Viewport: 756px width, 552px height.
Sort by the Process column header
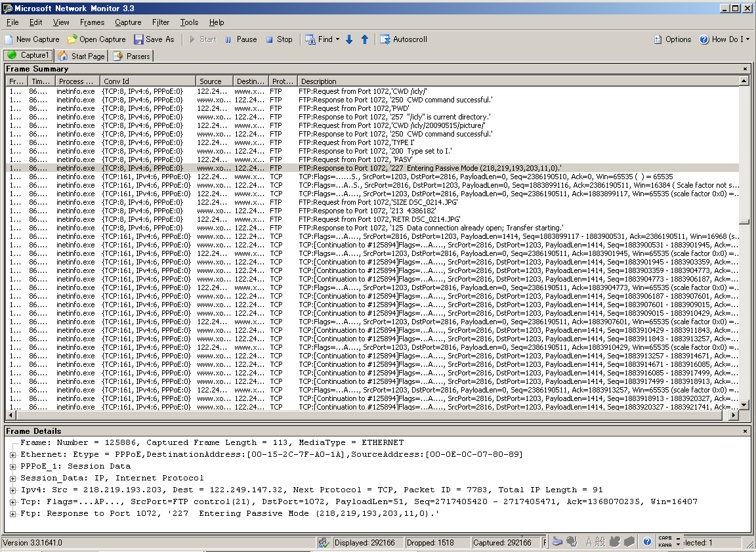point(77,81)
